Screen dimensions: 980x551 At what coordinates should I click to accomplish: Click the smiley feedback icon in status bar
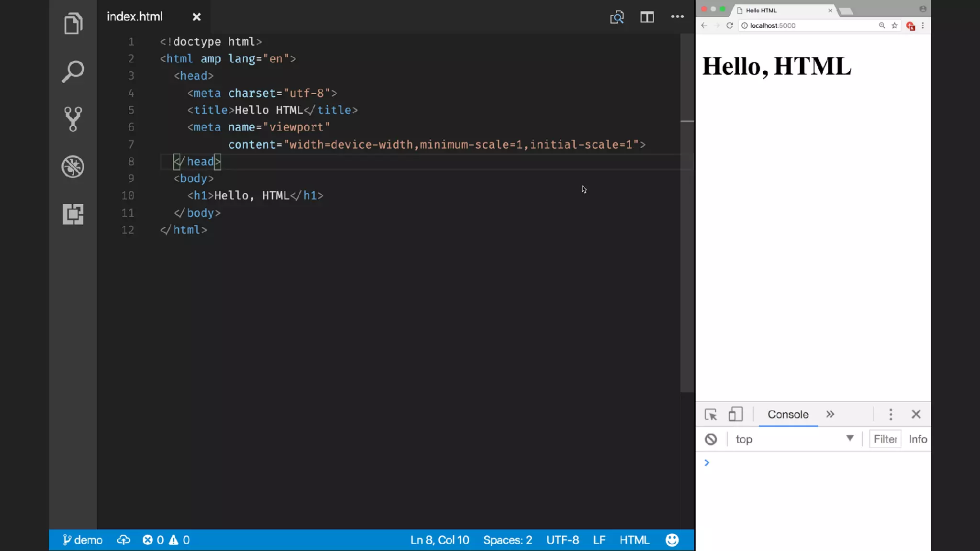[x=672, y=540]
